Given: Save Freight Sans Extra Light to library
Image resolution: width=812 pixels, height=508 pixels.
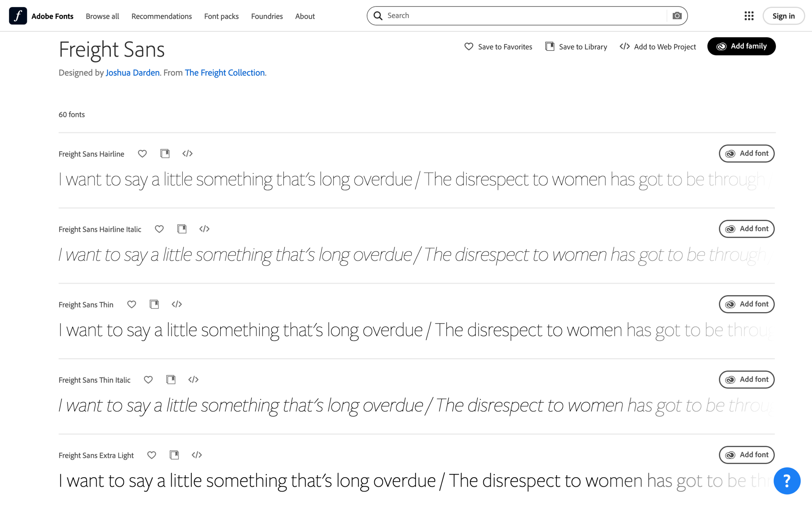Looking at the screenshot, I should tap(174, 455).
